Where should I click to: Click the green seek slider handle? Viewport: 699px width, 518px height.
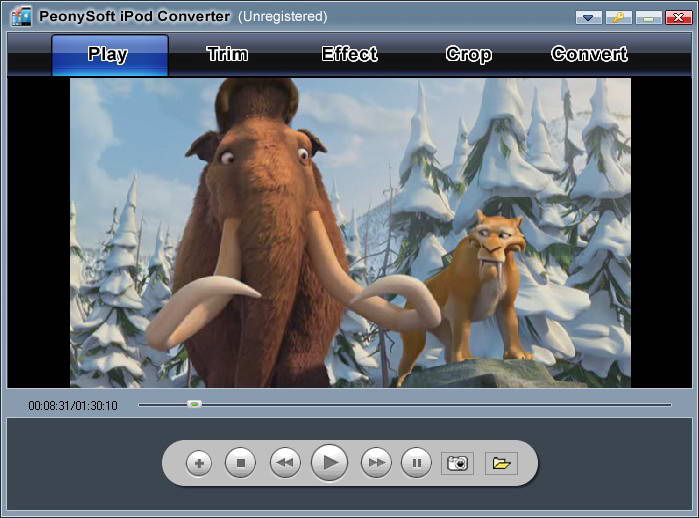point(194,404)
